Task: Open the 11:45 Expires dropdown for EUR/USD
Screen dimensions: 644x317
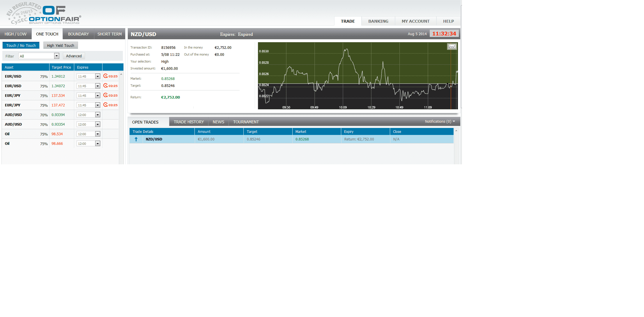Action: click(98, 76)
